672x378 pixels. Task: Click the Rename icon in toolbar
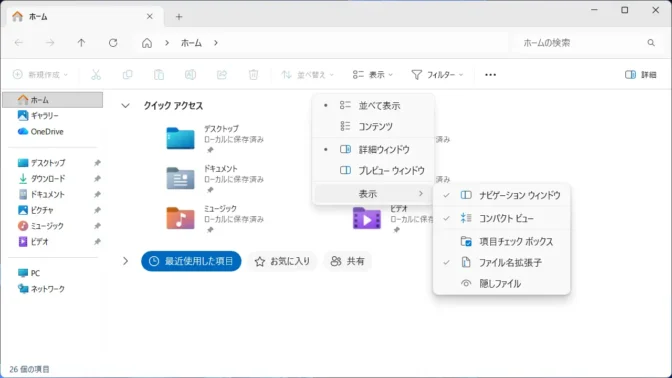[190, 75]
